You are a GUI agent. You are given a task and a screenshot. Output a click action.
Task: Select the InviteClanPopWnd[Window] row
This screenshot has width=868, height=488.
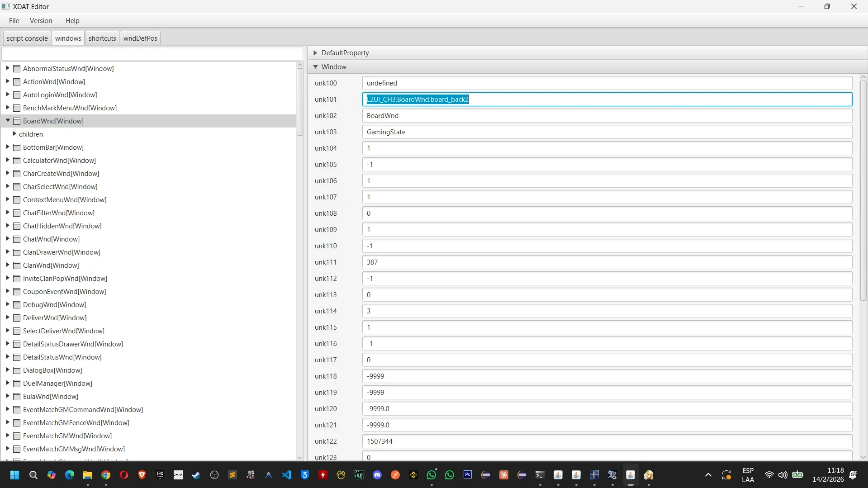click(149, 279)
